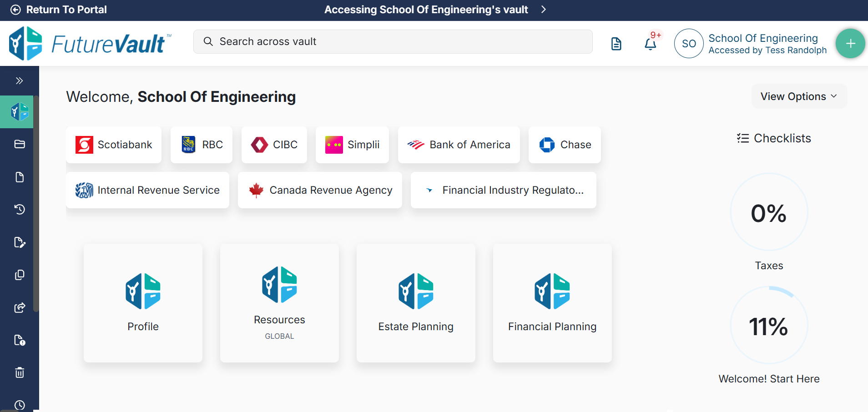Click the Welcome! Start Here checklist label
Screen dimensions: 868x412
point(769,379)
